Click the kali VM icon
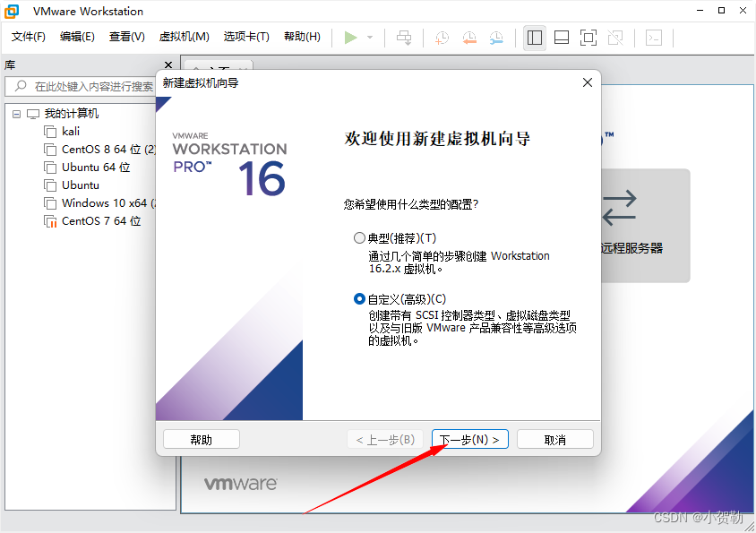 tap(50, 132)
